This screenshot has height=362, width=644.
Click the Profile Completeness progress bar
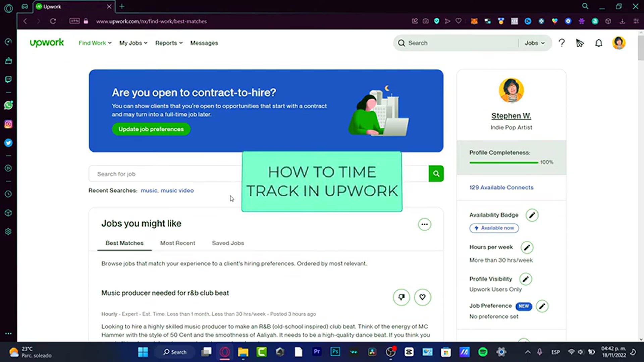(503, 163)
